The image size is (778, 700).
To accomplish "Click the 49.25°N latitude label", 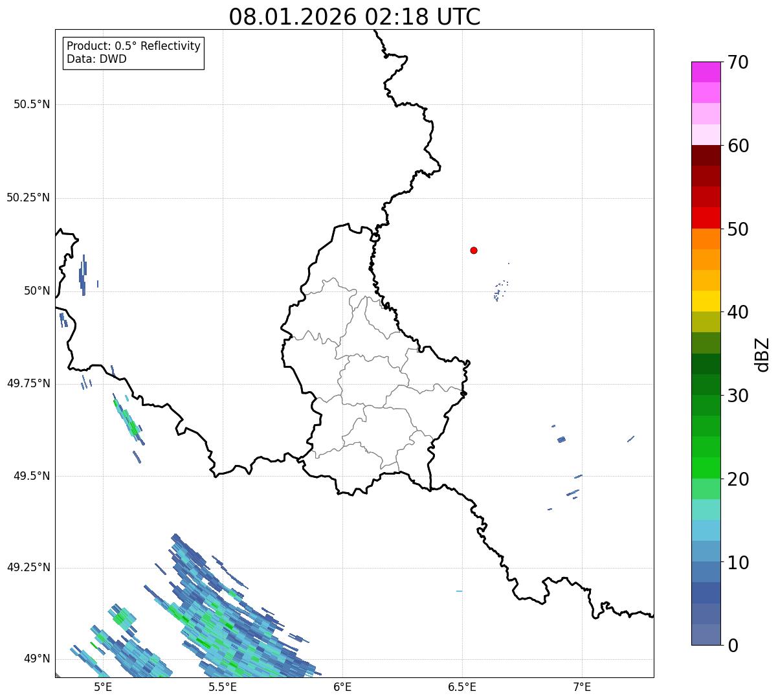I will [28, 567].
